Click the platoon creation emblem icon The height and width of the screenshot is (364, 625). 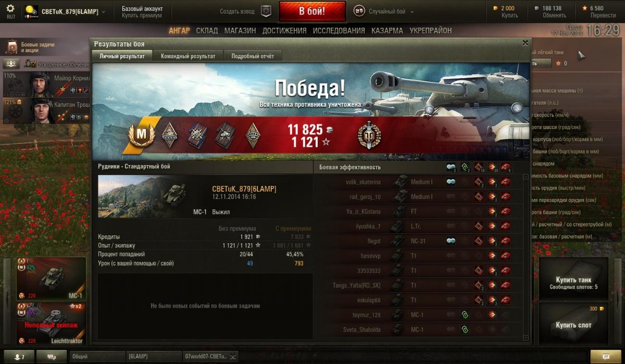tap(266, 11)
